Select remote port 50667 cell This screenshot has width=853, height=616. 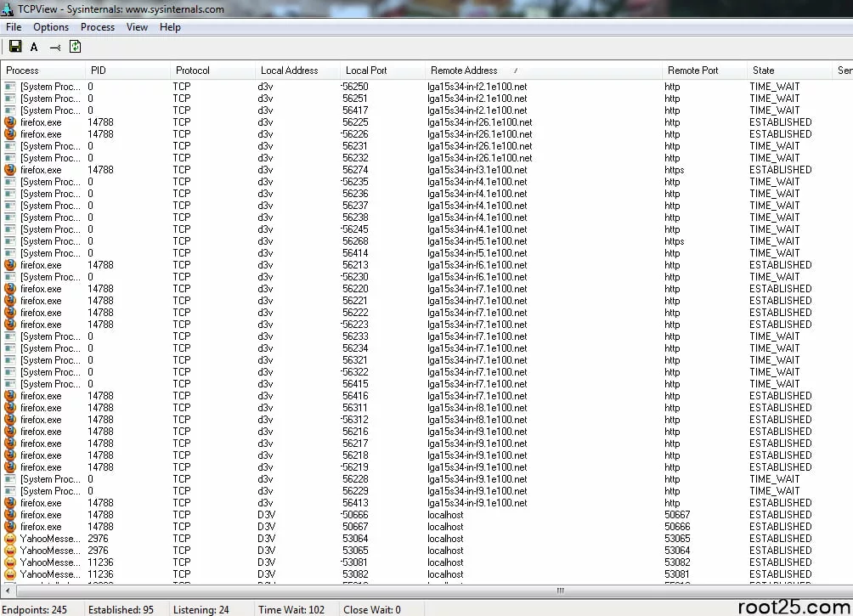tap(677, 515)
